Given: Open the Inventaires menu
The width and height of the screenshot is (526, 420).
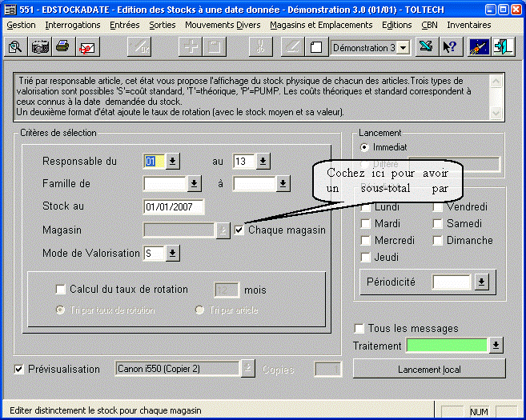Looking at the screenshot, I should pyautogui.click(x=468, y=25).
